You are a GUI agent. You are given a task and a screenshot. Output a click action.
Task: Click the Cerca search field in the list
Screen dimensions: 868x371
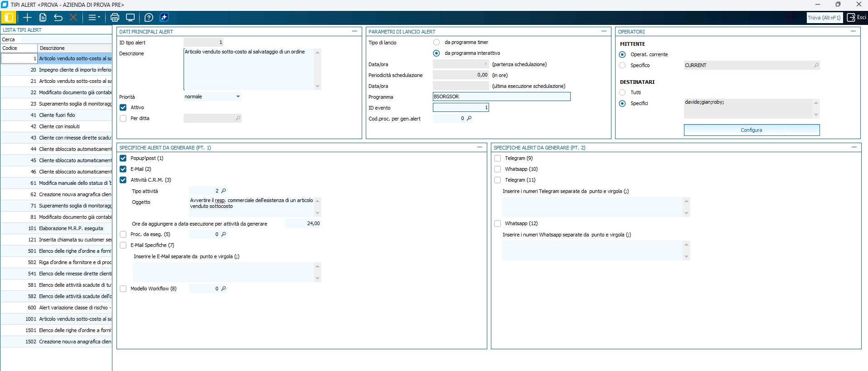tap(66, 39)
